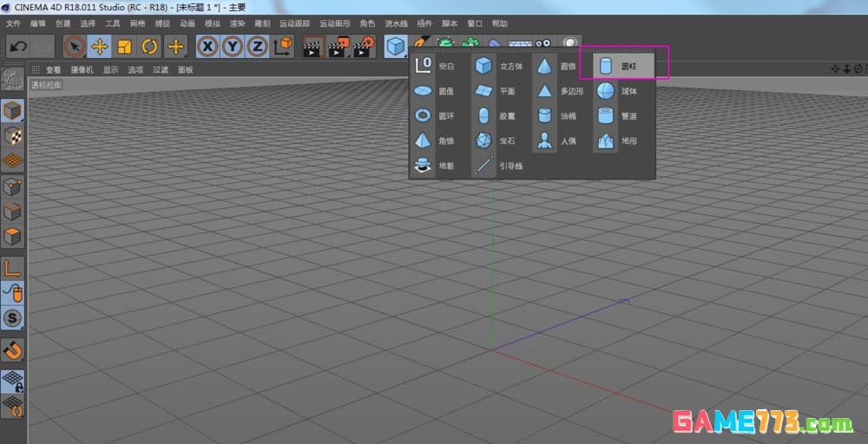Image resolution: width=868 pixels, height=444 pixels.
Task: Click the Undo arrow icon
Action: point(18,47)
